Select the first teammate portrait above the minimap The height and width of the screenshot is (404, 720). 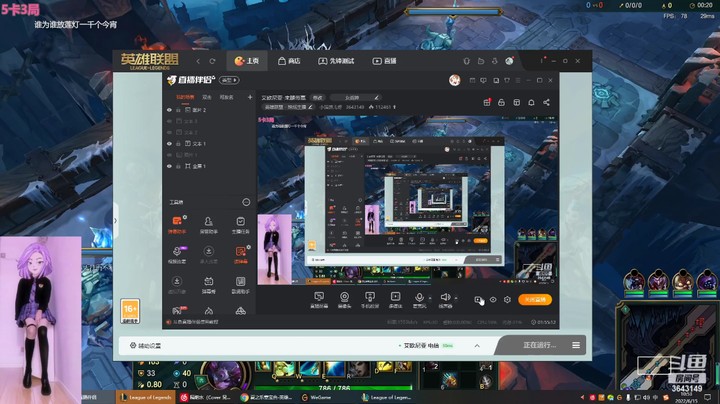click(634, 281)
